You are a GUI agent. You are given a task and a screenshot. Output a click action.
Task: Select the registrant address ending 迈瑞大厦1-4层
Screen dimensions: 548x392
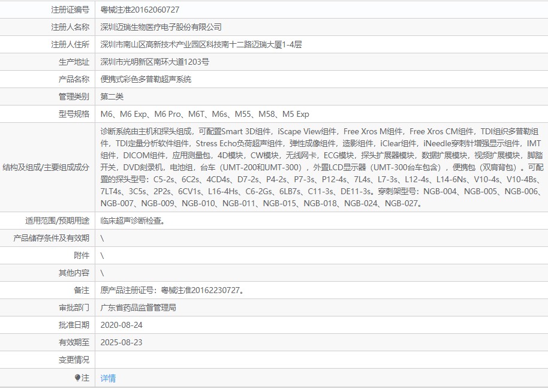[x=201, y=44]
